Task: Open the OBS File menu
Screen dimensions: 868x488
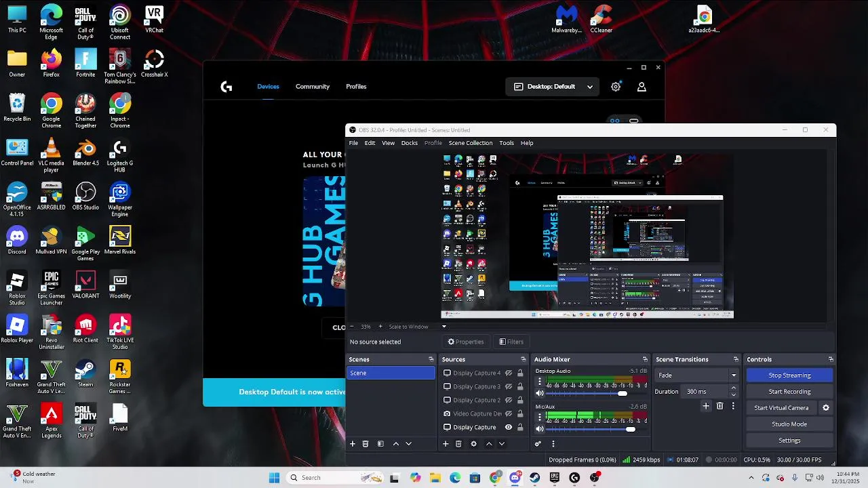Action: (353, 143)
